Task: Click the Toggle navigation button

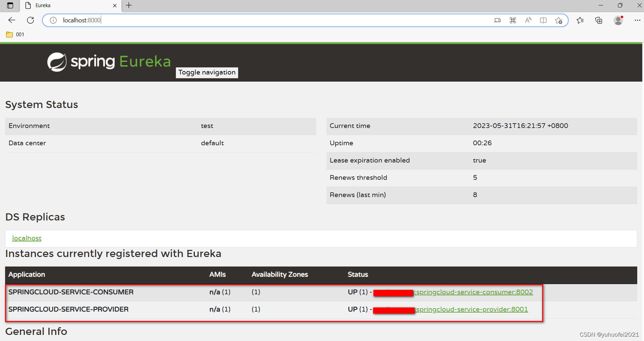Action: point(207,72)
